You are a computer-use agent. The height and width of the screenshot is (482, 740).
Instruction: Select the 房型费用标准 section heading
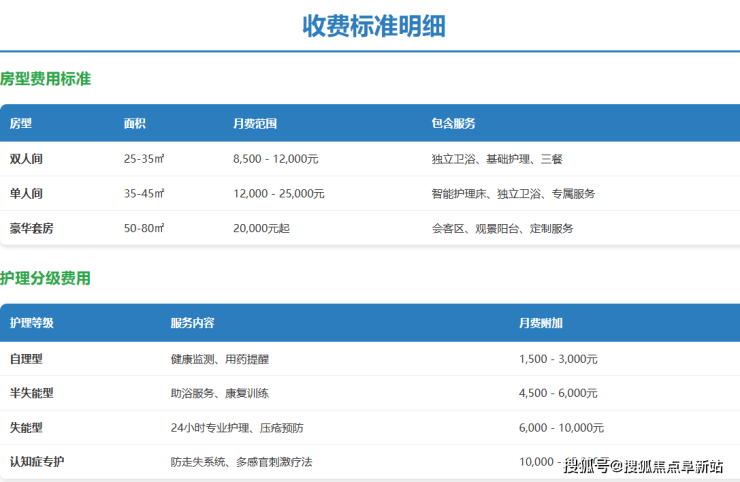click(46, 79)
